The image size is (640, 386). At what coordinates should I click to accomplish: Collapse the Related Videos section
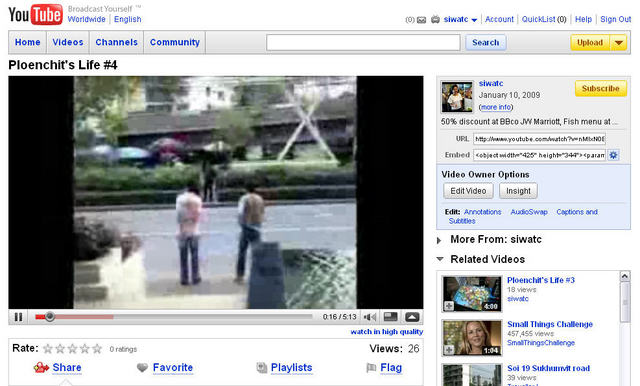pyautogui.click(x=440, y=259)
